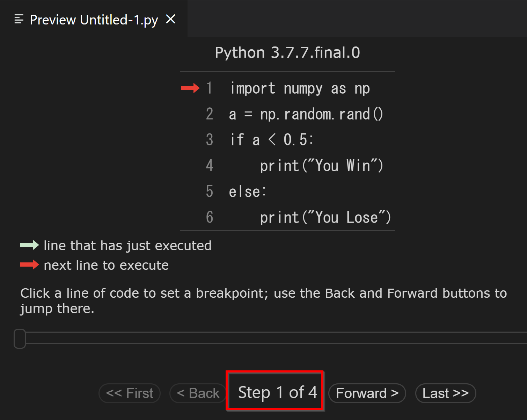Image resolution: width=527 pixels, height=420 pixels.
Task: Click the Python 3.7.7.final.0 heading
Action: (x=287, y=53)
